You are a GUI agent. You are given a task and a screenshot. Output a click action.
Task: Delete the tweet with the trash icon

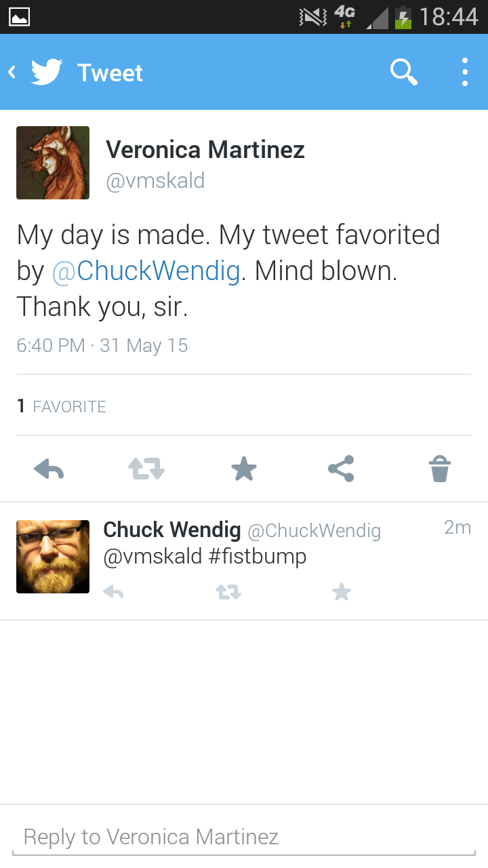439,469
